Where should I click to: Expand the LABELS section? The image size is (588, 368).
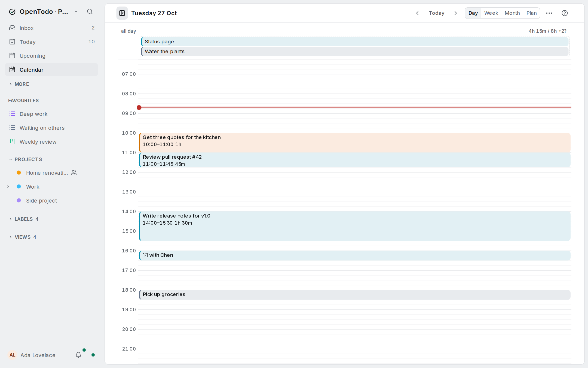(24, 219)
